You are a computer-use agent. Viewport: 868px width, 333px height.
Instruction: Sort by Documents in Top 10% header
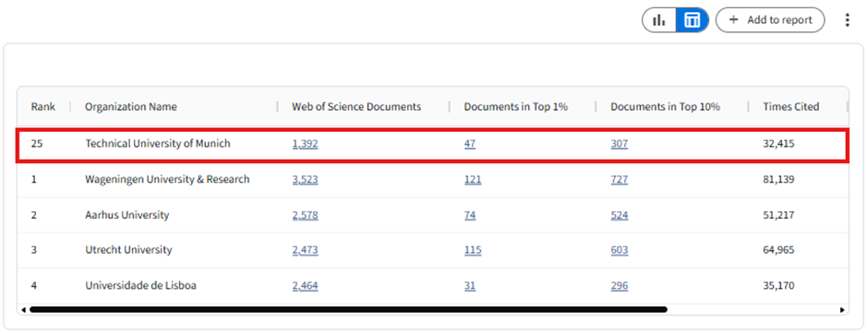666,107
